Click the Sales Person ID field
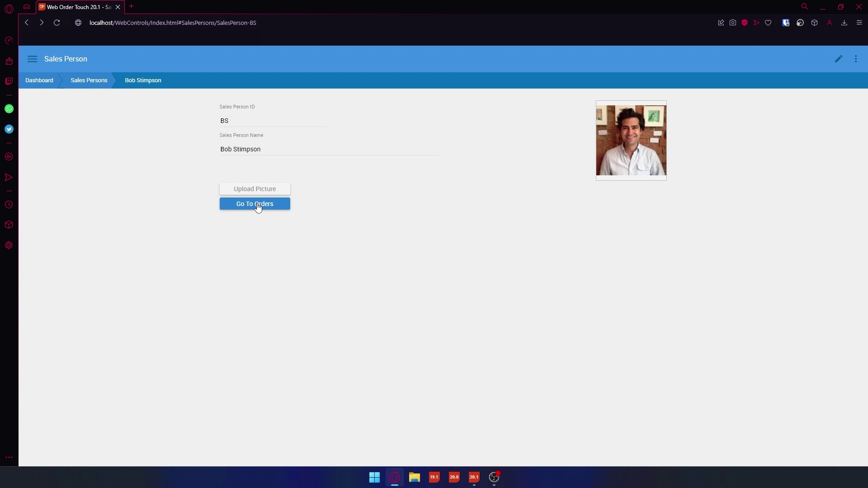The image size is (868, 488). pos(273,121)
